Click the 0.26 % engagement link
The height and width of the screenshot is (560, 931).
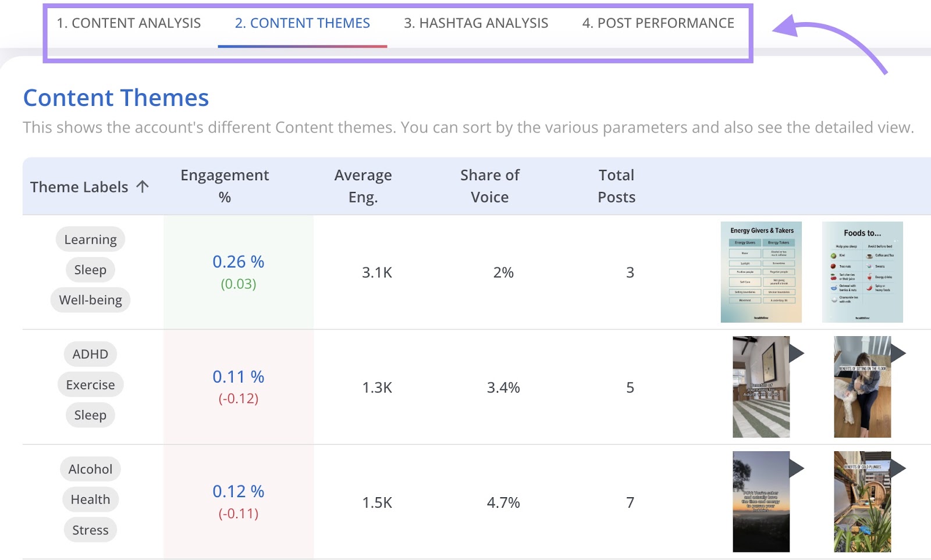tap(239, 262)
